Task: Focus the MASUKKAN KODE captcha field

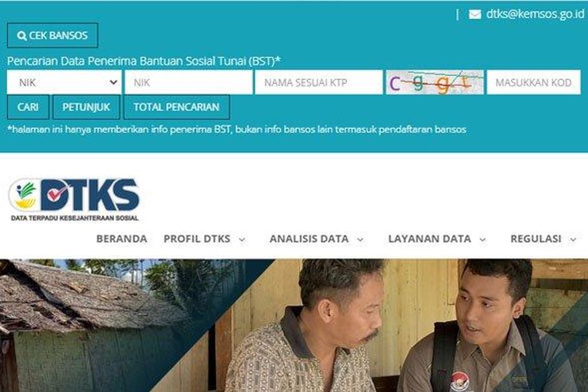Action: pos(534,82)
